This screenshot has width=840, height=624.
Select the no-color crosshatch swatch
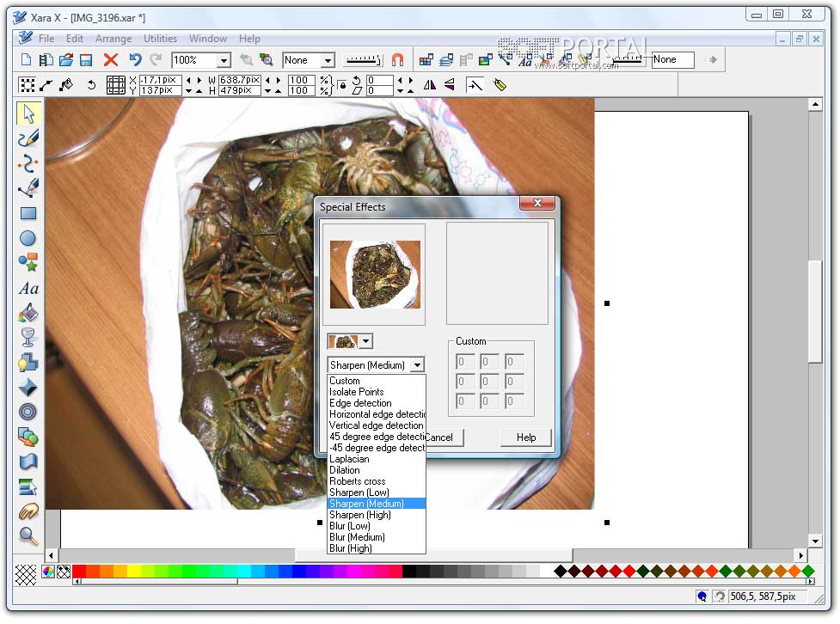[25, 575]
